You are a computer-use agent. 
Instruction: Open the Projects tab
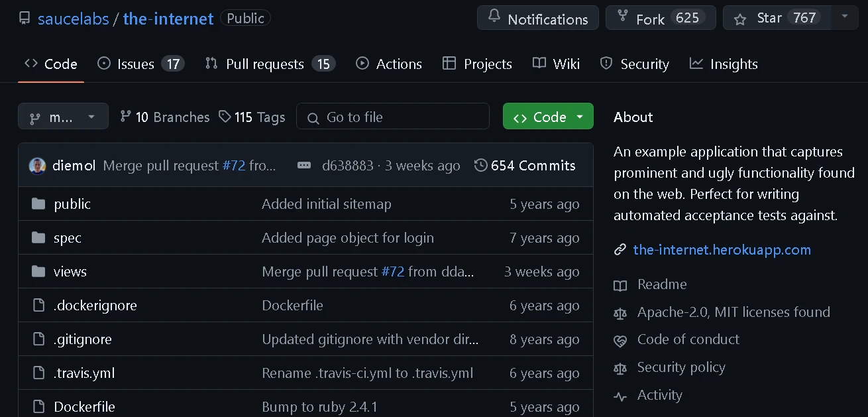[x=477, y=64]
